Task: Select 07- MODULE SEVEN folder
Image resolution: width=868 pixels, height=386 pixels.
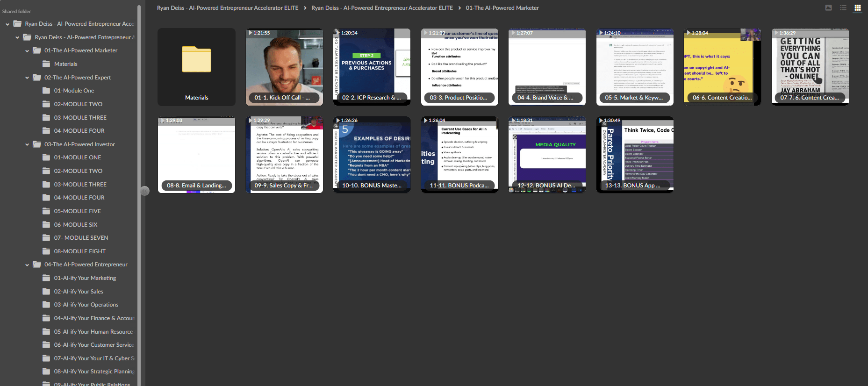Action: coord(81,238)
